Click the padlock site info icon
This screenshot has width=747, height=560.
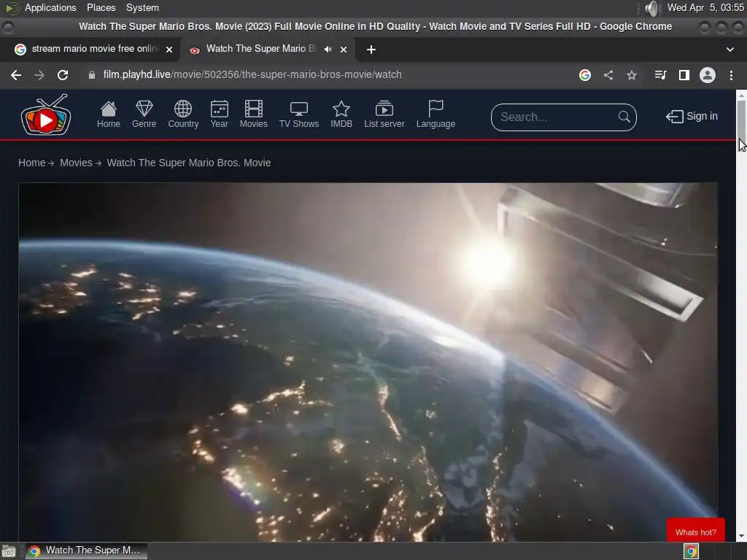click(92, 75)
